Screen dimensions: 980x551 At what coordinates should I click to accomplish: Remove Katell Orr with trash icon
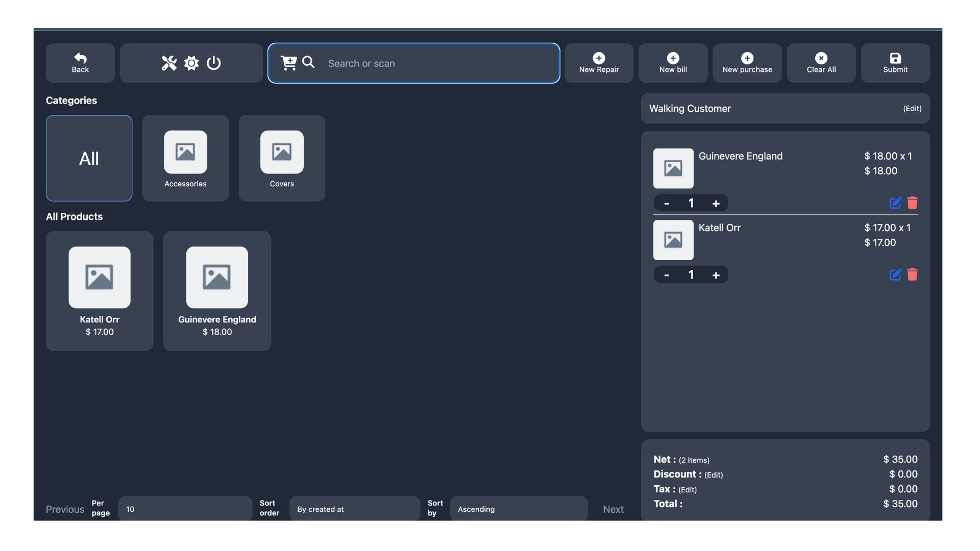pos(913,274)
